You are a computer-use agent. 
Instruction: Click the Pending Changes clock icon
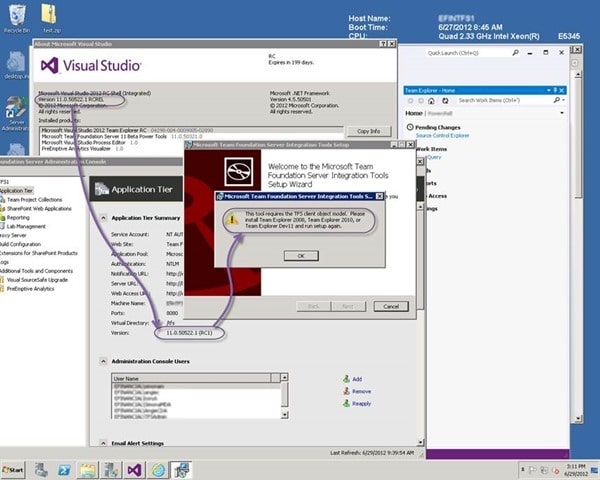pyautogui.click(x=410, y=127)
